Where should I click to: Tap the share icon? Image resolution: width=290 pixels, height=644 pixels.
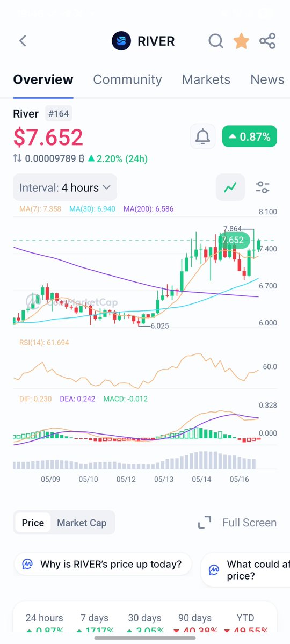[267, 41]
